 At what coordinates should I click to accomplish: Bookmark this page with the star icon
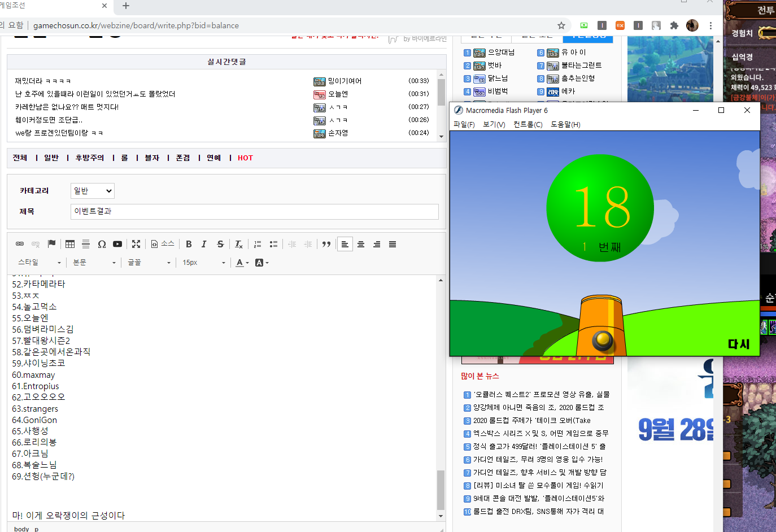coord(561,25)
